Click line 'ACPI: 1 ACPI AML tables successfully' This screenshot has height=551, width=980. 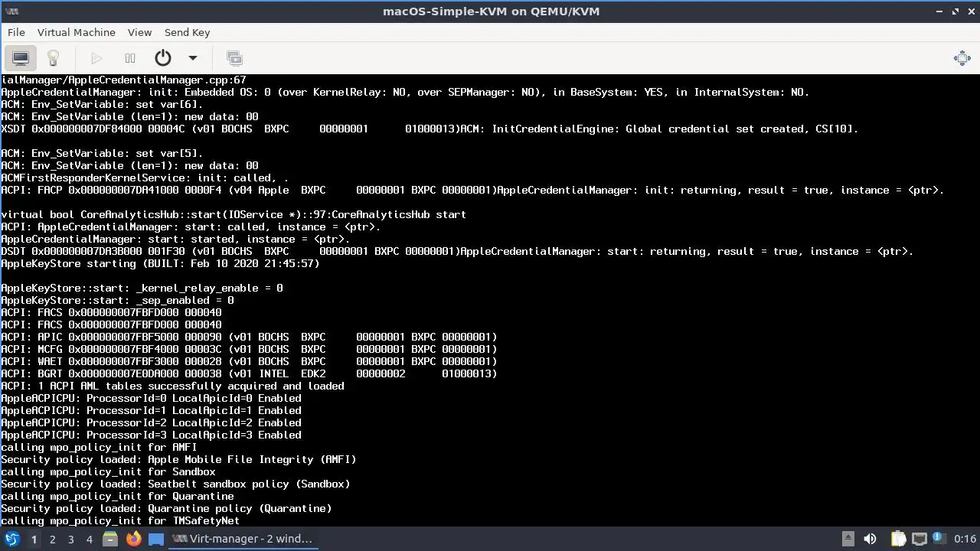point(172,386)
